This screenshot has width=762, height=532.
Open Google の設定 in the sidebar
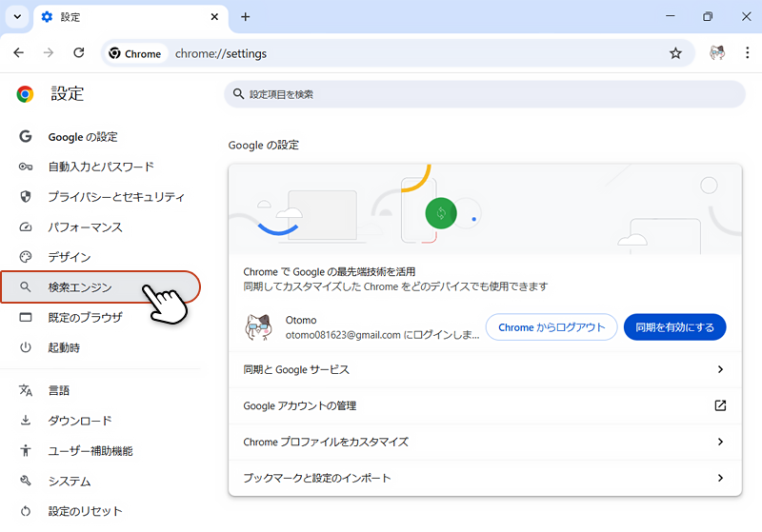tap(101, 137)
